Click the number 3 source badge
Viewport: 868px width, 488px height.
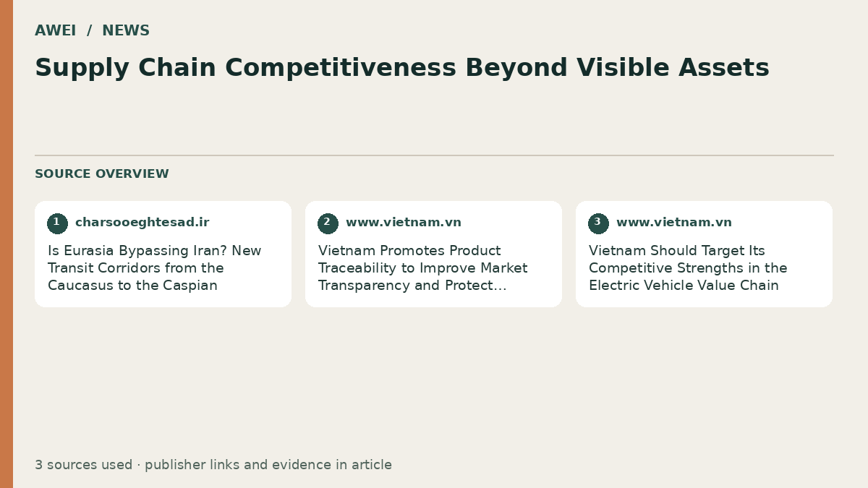coord(598,223)
